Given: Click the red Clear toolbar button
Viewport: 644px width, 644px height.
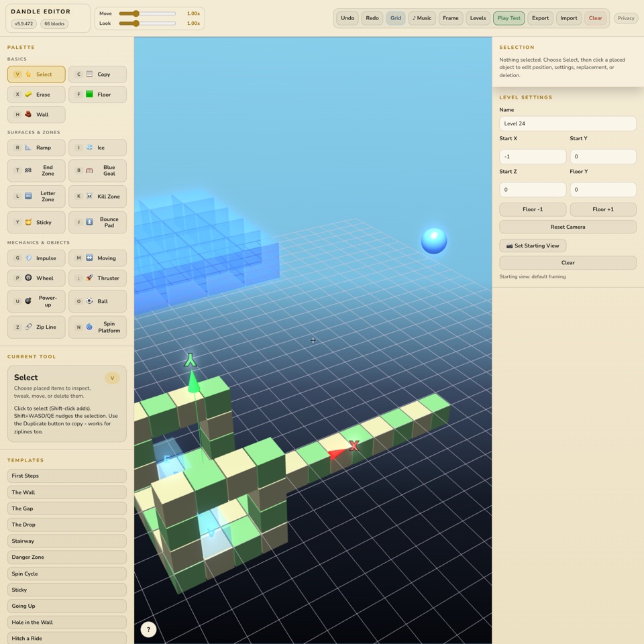Looking at the screenshot, I should point(595,18).
